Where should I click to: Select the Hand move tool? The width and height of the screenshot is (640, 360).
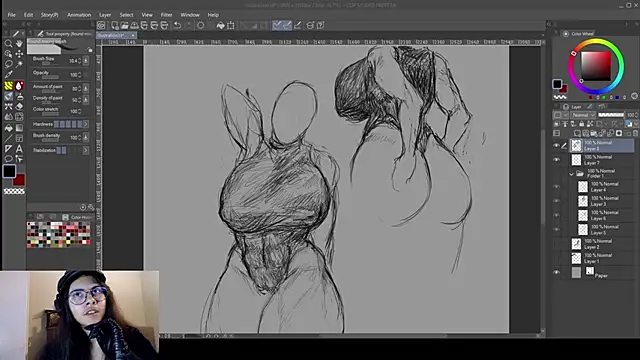(x=19, y=43)
